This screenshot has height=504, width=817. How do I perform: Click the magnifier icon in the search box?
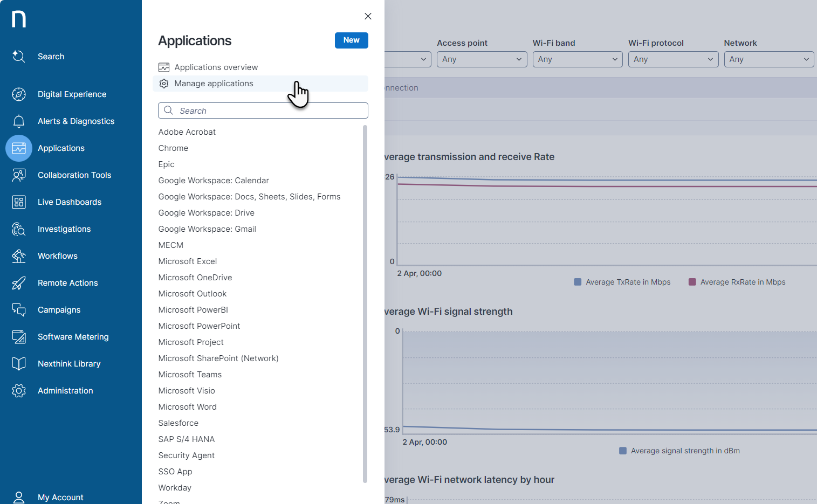click(x=168, y=111)
